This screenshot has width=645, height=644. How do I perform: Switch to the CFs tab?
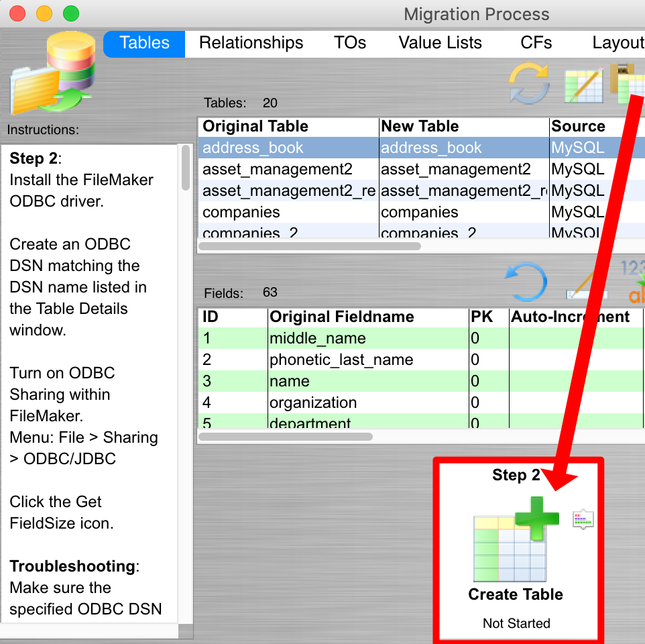[x=535, y=42]
